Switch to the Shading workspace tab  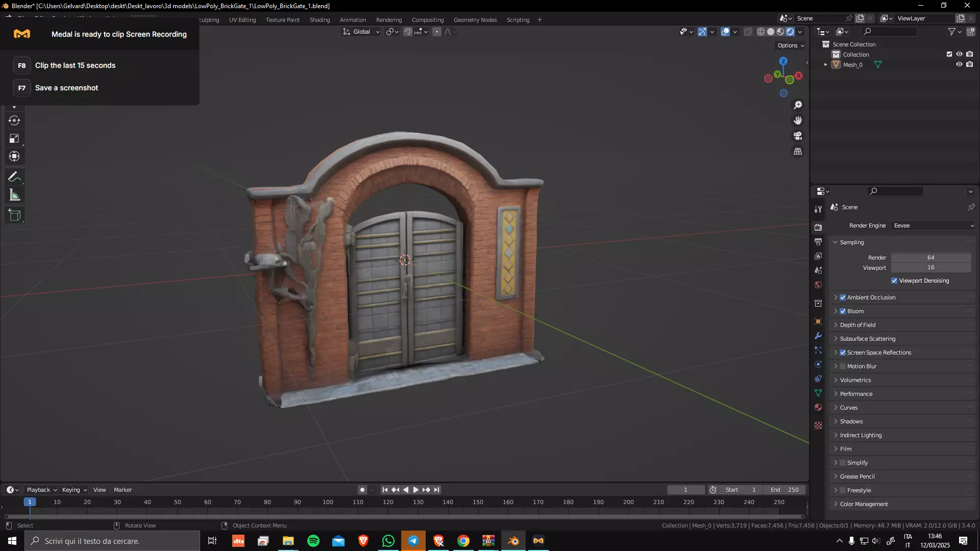point(320,20)
